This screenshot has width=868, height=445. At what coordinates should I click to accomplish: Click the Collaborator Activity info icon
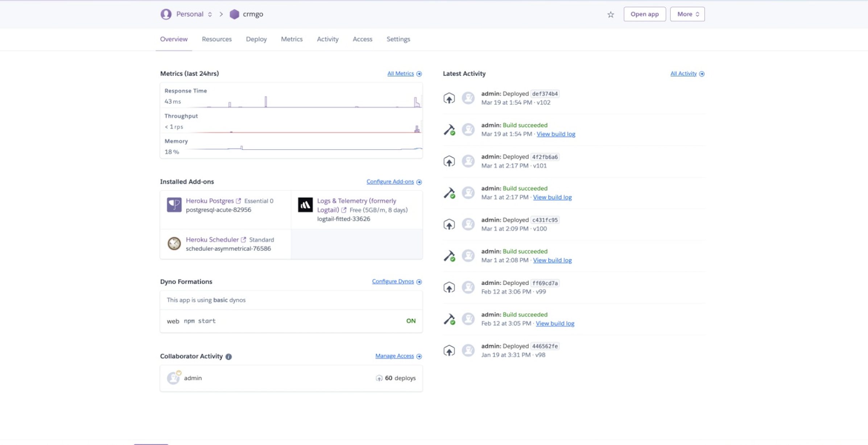pyautogui.click(x=228, y=357)
